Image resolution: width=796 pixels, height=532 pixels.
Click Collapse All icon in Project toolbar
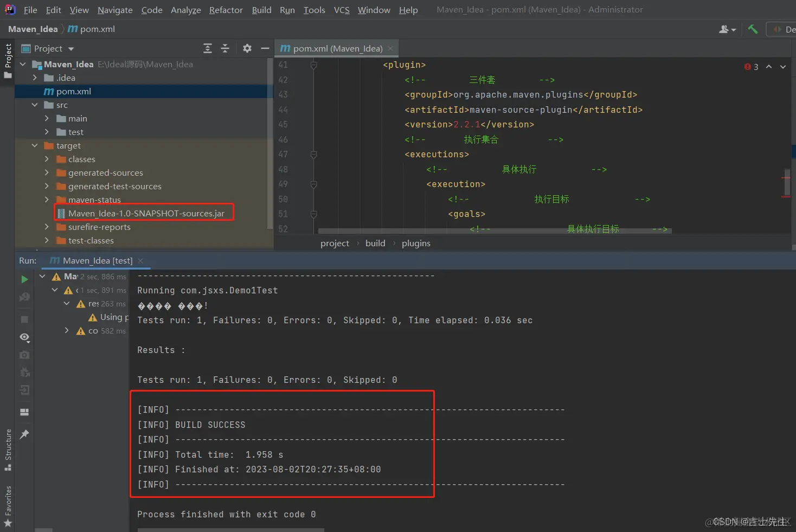point(225,48)
